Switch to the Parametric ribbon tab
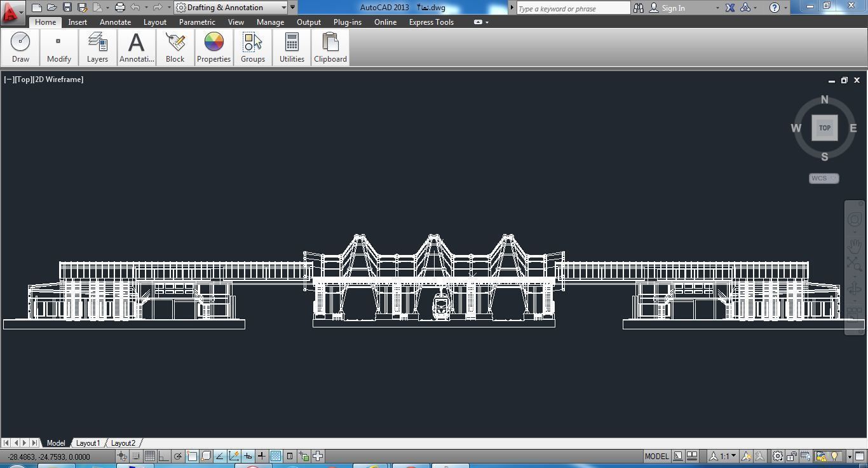Image resolution: width=868 pixels, height=468 pixels. (x=197, y=22)
